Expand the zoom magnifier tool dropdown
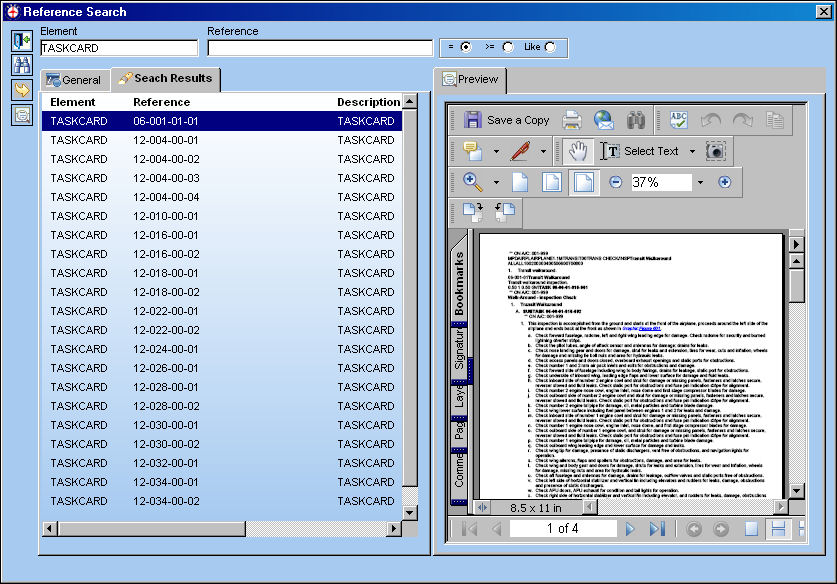Image resolution: width=837 pixels, height=584 pixels. coord(496,182)
